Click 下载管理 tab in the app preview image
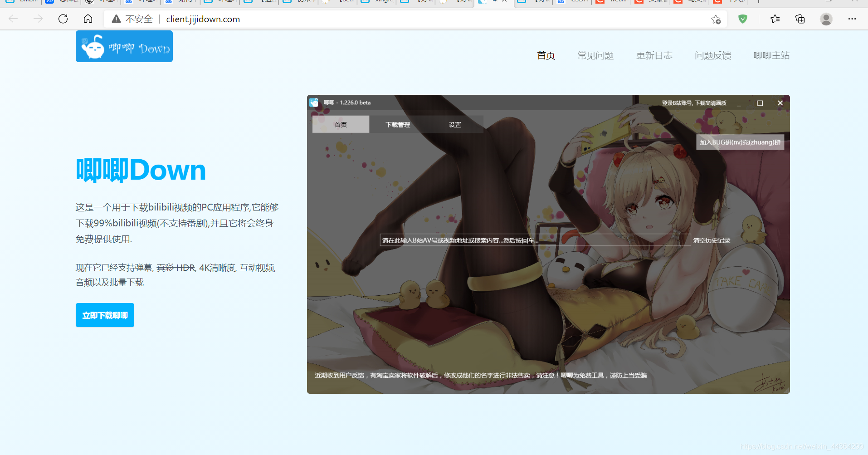 [x=398, y=124]
